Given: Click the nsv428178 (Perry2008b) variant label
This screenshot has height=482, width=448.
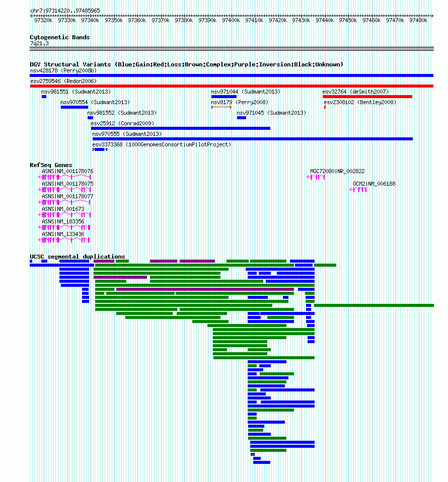Looking at the screenshot, I should coord(63,71).
